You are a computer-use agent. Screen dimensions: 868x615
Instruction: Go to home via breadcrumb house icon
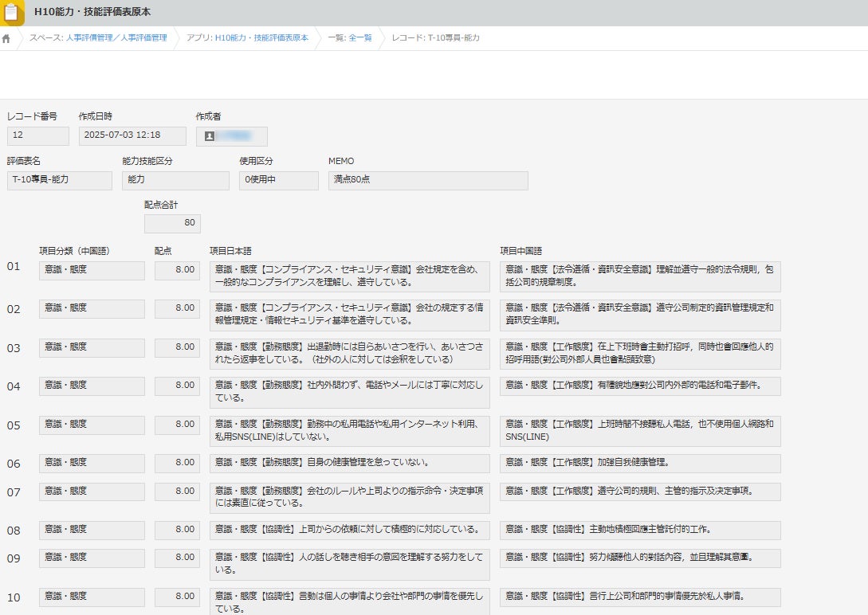click(6, 38)
